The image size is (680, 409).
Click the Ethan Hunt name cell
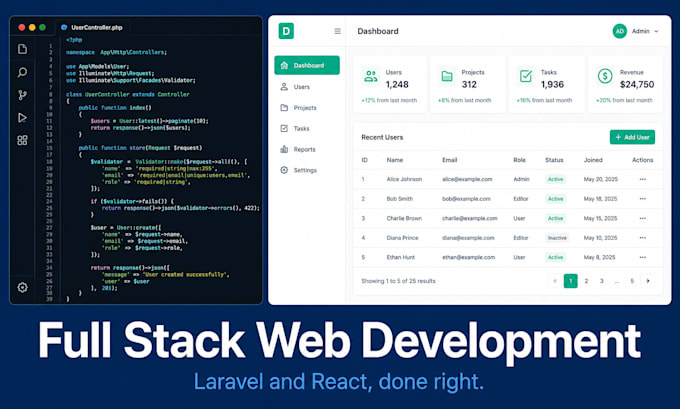tap(401, 257)
